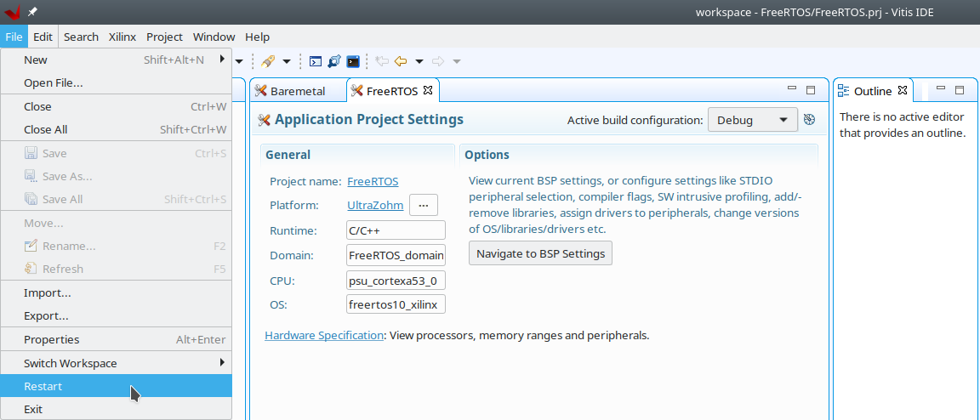Click icon right of the Debug dropdown
Screen dimensions: 980x420
[x=810, y=120]
